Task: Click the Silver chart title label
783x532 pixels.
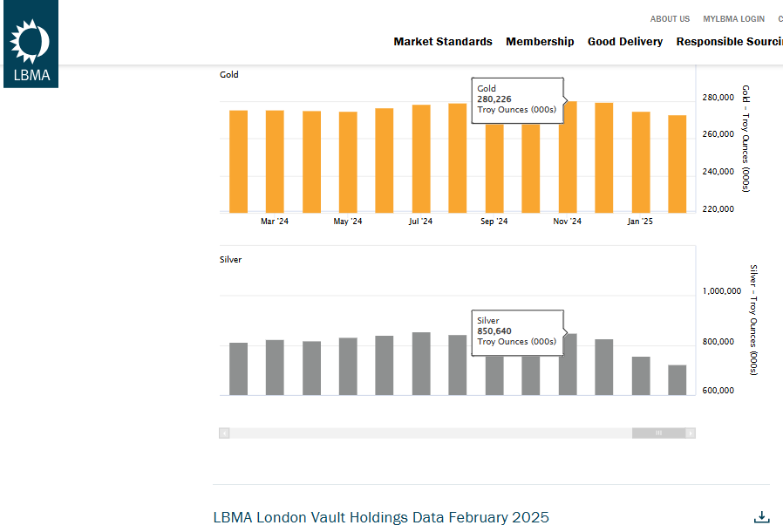Action: coord(231,259)
